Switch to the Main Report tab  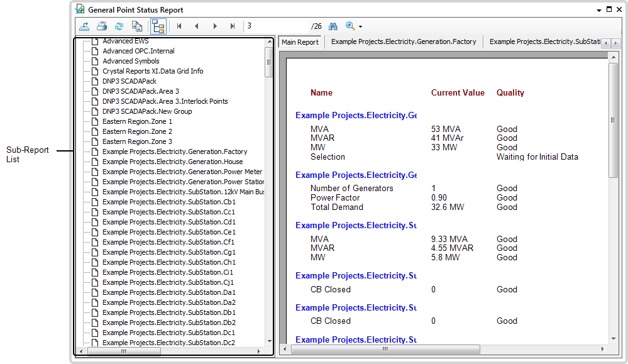pos(300,42)
